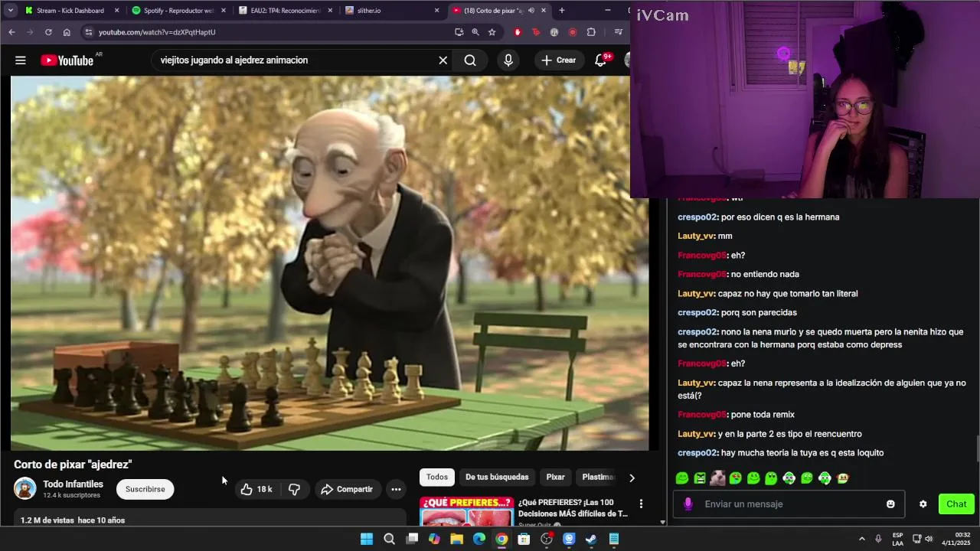Screen dimensions: 980x551
Task: Subscribe with the Suscribirse button
Action: 145,489
